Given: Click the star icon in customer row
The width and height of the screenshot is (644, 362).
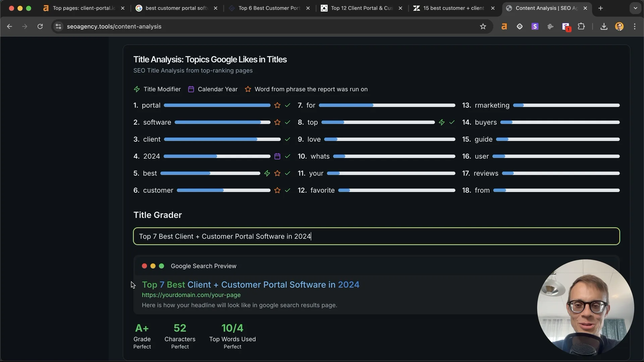Looking at the screenshot, I should click(x=277, y=190).
